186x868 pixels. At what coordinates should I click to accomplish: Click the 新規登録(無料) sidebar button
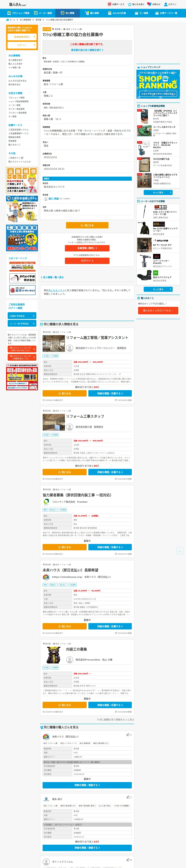click(x=22, y=37)
